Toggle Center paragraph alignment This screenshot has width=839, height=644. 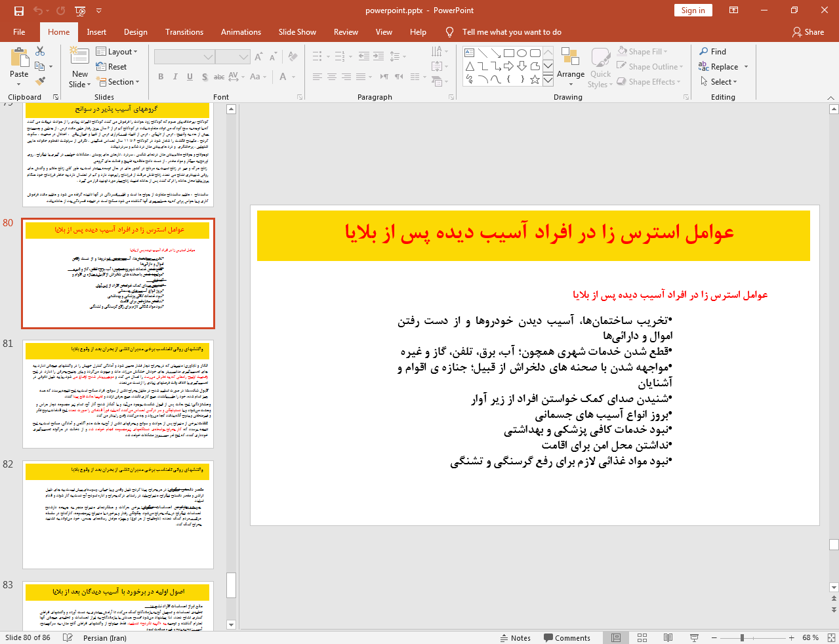[x=332, y=77]
